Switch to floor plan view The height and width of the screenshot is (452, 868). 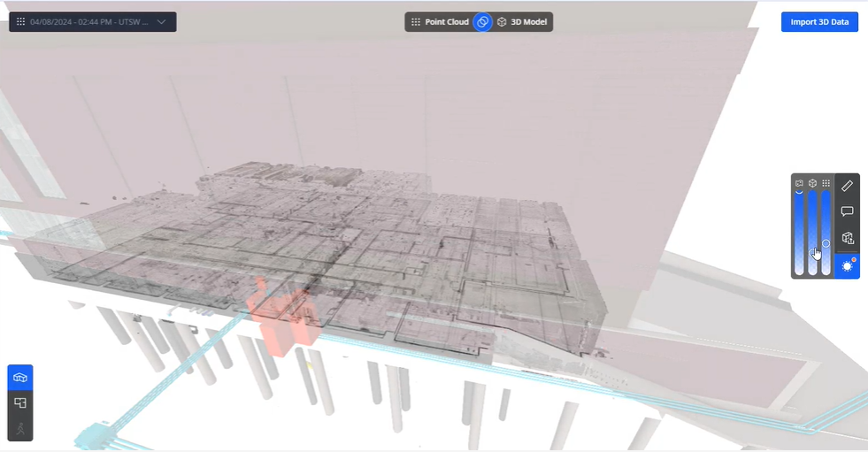point(20,402)
